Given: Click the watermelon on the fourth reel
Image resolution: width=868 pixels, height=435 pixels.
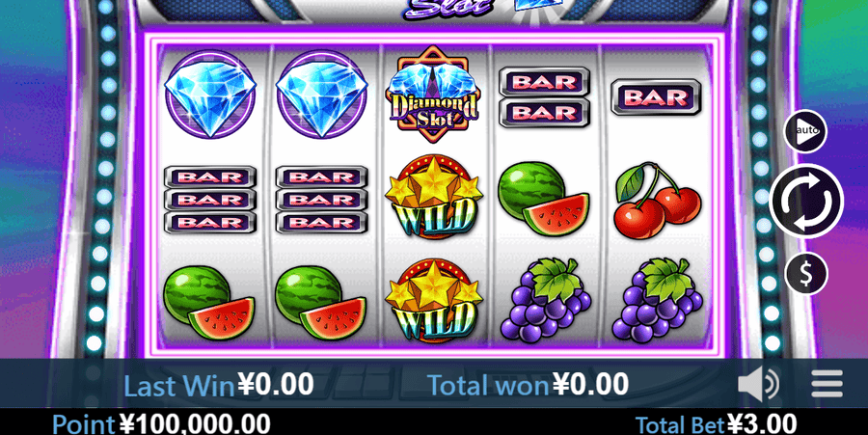Looking at the screenshot, I should pyautogui.click(x=544, y=199).
